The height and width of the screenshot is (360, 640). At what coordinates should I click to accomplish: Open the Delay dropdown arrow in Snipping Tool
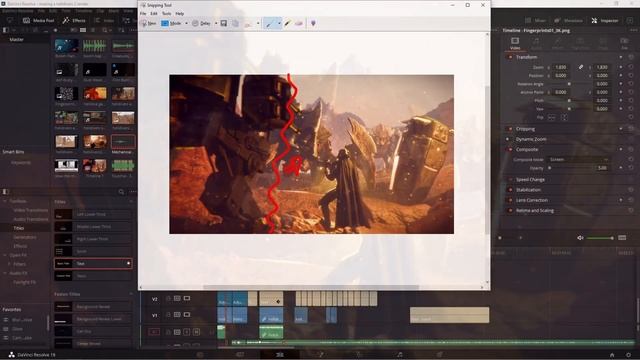pyautogui.click(x=216, y=24)
